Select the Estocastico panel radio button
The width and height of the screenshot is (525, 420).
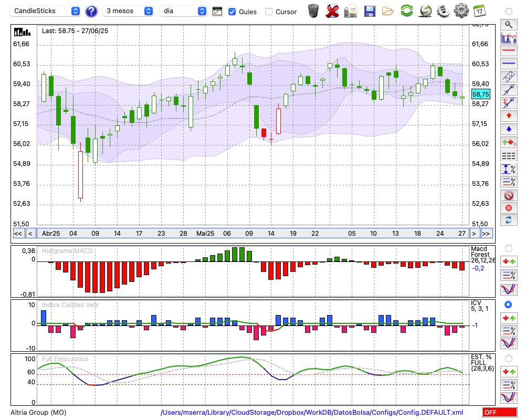point(509,359)
